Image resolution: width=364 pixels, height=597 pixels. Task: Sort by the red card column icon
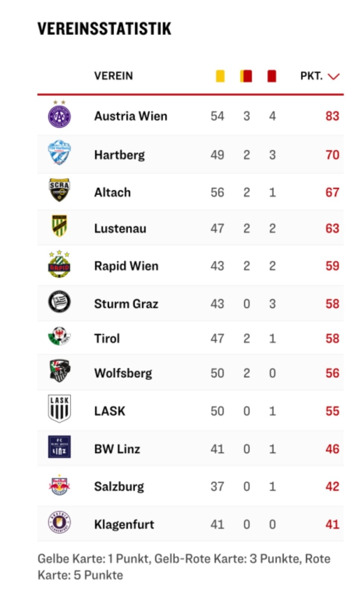[x=272, y=76]
